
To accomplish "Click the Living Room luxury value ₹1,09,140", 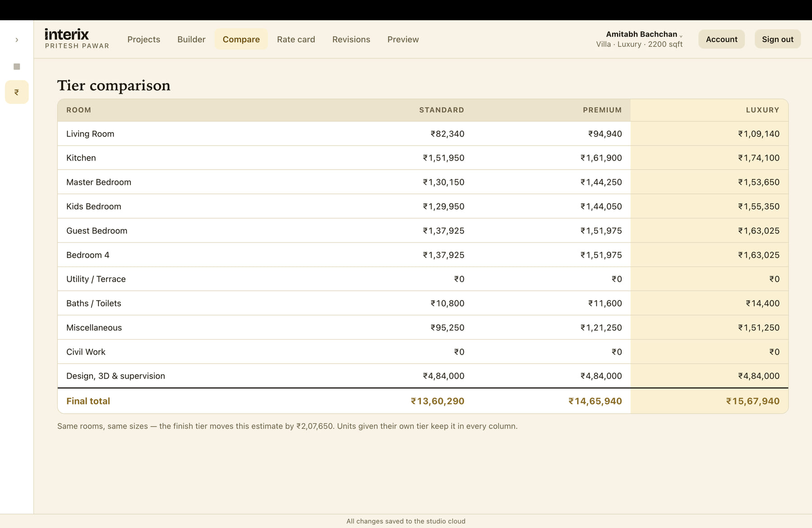I will [759, 134].
